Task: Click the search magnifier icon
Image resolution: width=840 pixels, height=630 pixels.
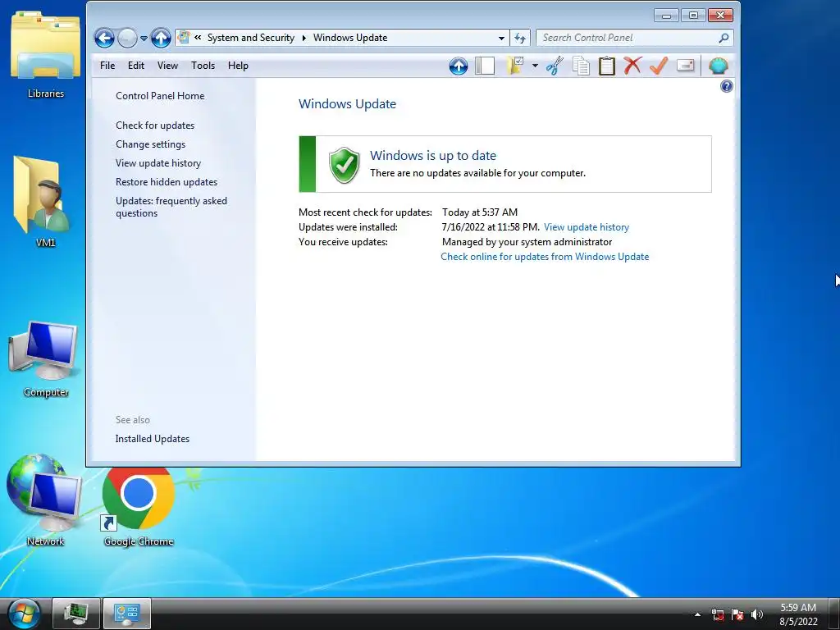Action: click(724, 38)
